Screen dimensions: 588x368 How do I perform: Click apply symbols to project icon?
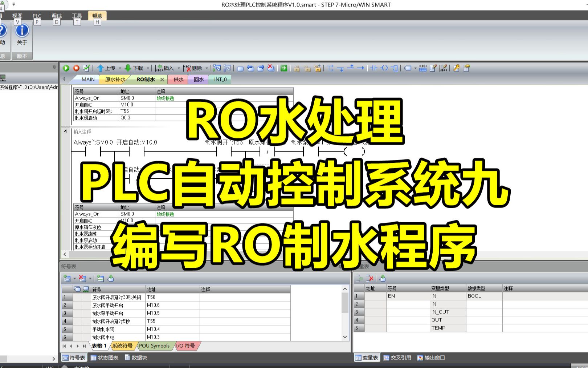111,279
